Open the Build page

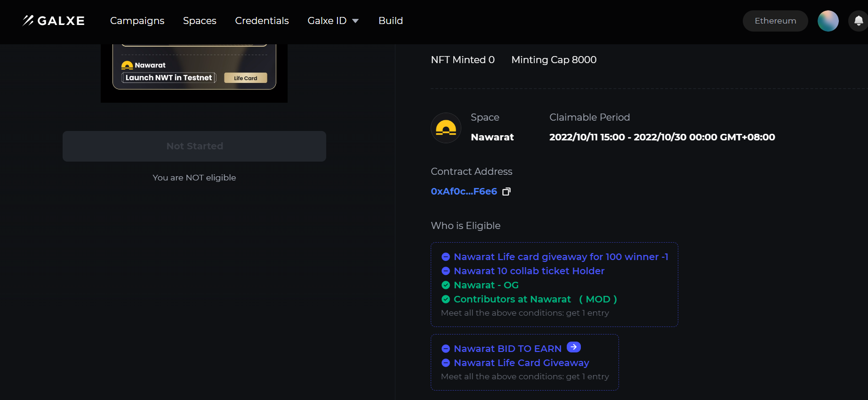[x=391, y=21]
